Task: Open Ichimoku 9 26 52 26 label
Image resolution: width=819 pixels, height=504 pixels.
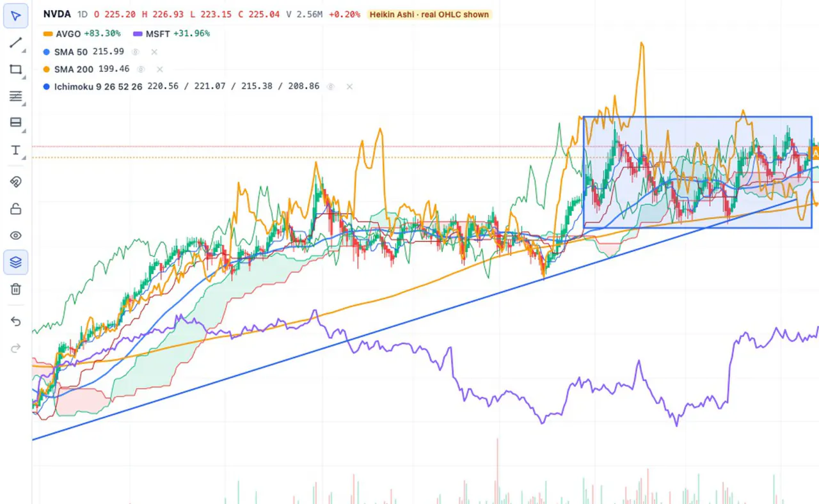Action: pyautogui.click(x=98, y=86)
